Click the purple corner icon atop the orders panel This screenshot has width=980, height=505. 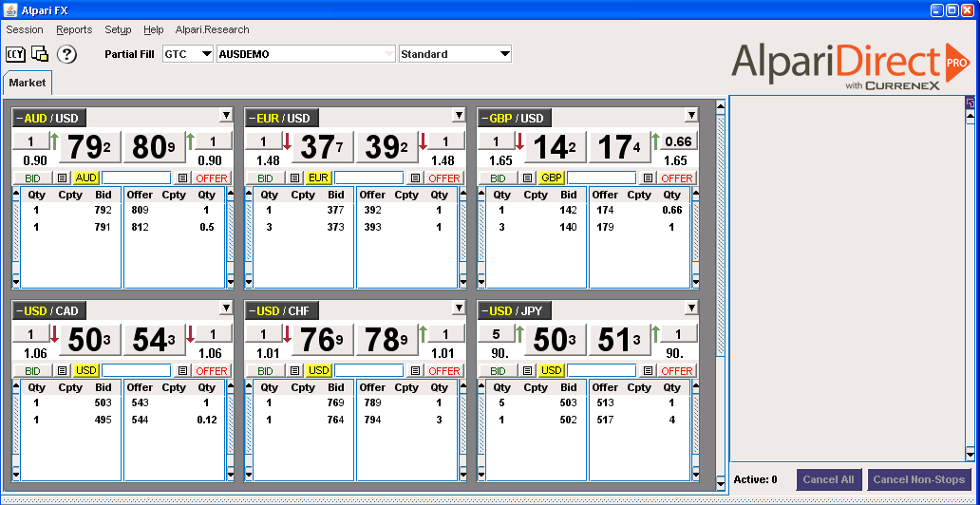point(970,103)
